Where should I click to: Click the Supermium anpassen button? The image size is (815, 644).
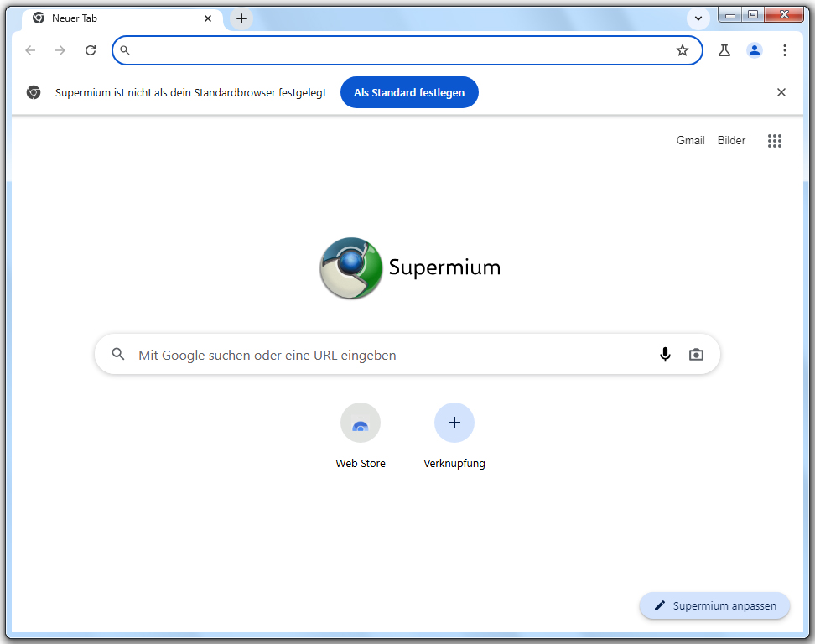pos(714,605)
